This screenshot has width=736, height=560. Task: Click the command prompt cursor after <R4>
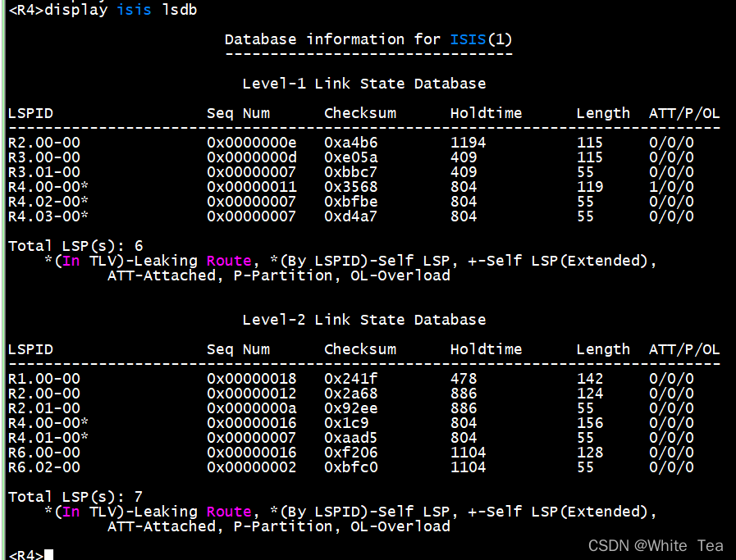click(49, 555)
